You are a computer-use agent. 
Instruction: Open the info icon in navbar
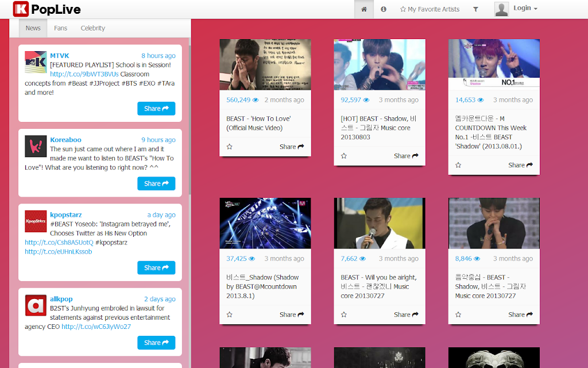(383, 9)
